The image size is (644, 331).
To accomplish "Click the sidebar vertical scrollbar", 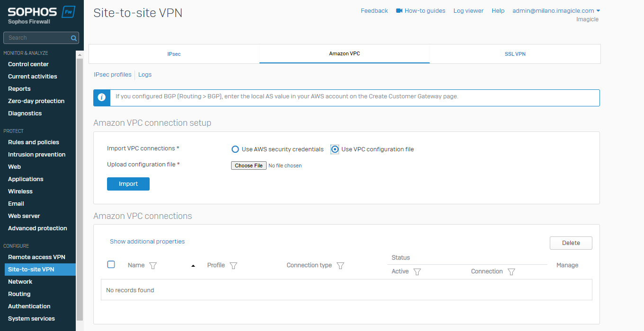I will click(x=80, y=189).
